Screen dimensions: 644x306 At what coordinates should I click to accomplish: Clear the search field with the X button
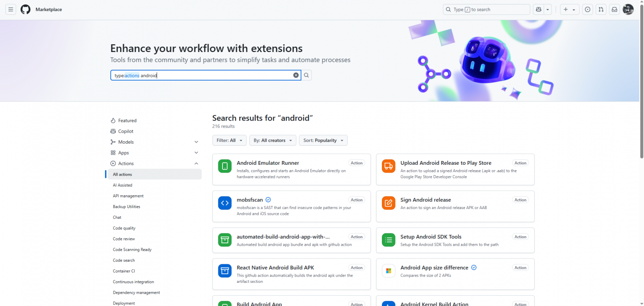[x=296, y=75]
